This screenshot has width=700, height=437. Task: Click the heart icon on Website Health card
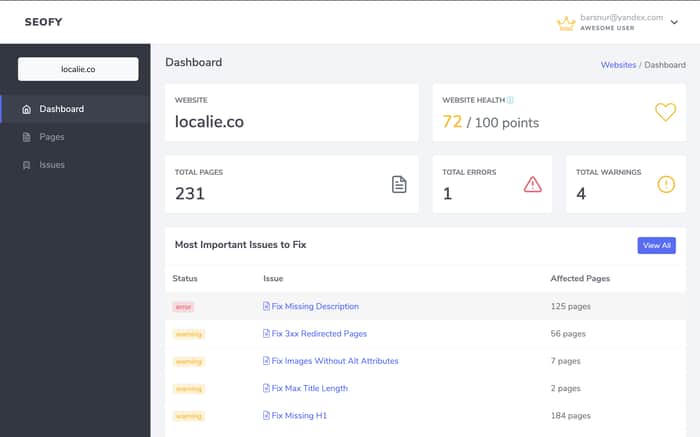tap(665, 112)
